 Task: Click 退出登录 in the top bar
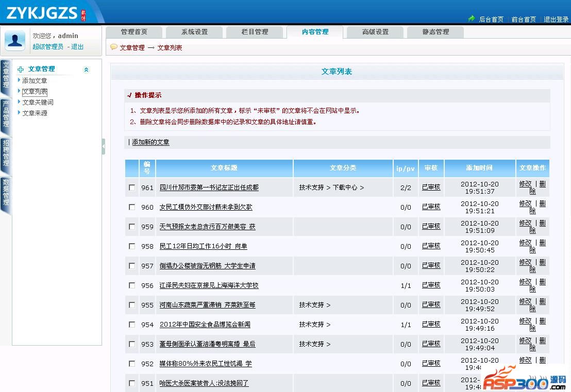[556, 20]
